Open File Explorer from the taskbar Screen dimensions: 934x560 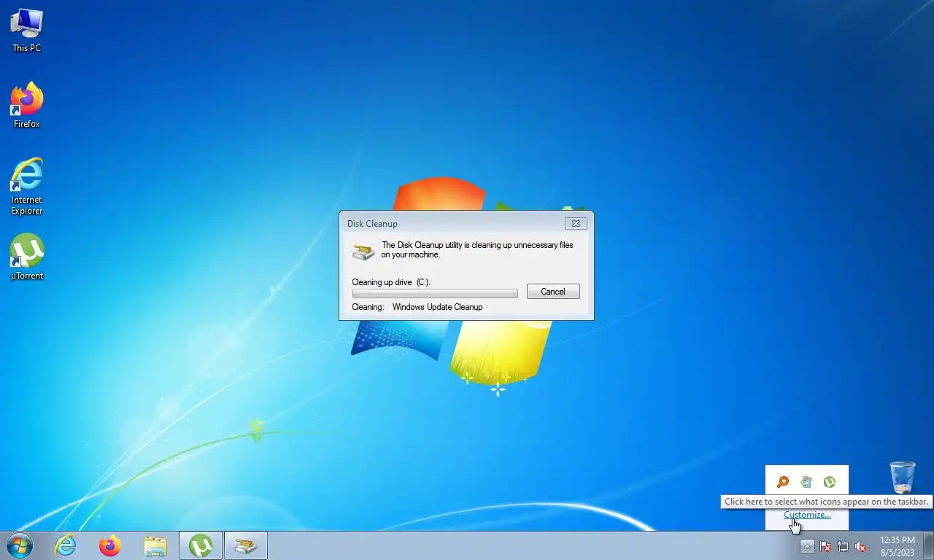coord(155,545)
